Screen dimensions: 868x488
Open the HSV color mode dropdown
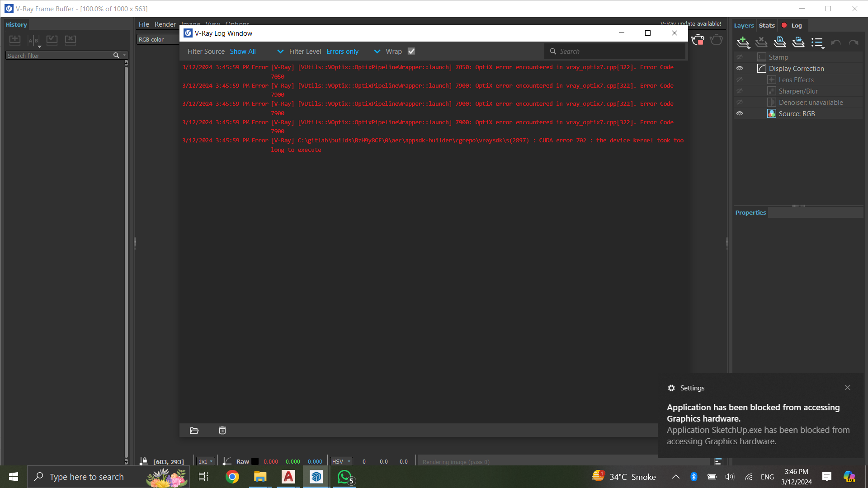point(341,461)
